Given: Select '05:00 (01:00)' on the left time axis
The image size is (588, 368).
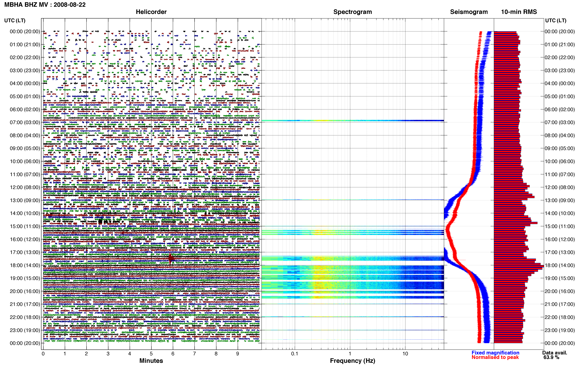Looking at the screenshot, I should pos(25,96).
